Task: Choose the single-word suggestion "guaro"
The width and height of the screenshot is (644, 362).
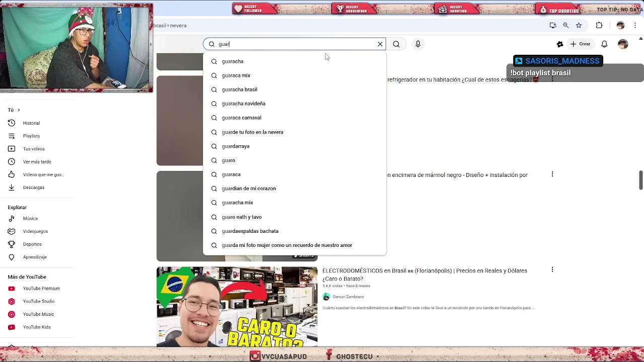Action: (x=294, y=160)
